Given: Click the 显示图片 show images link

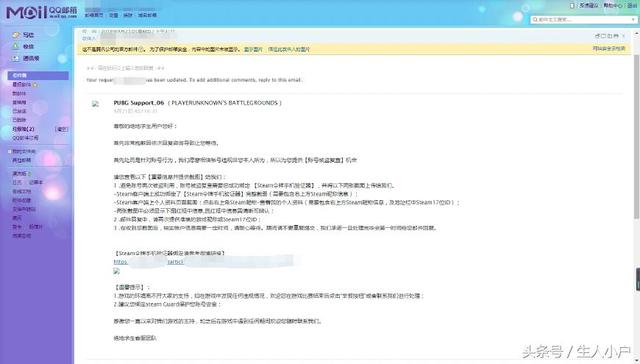Looking at the screenshot, I should 253,49.
